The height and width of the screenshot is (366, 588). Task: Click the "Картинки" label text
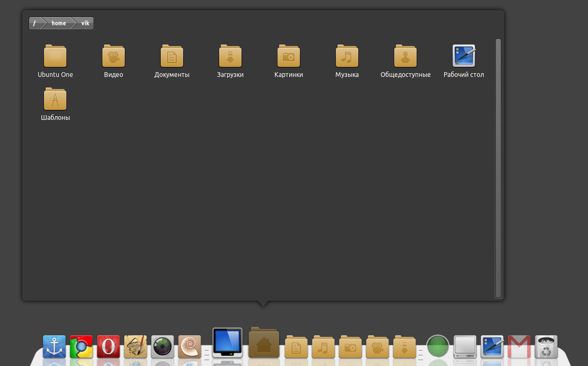[289, 74]
